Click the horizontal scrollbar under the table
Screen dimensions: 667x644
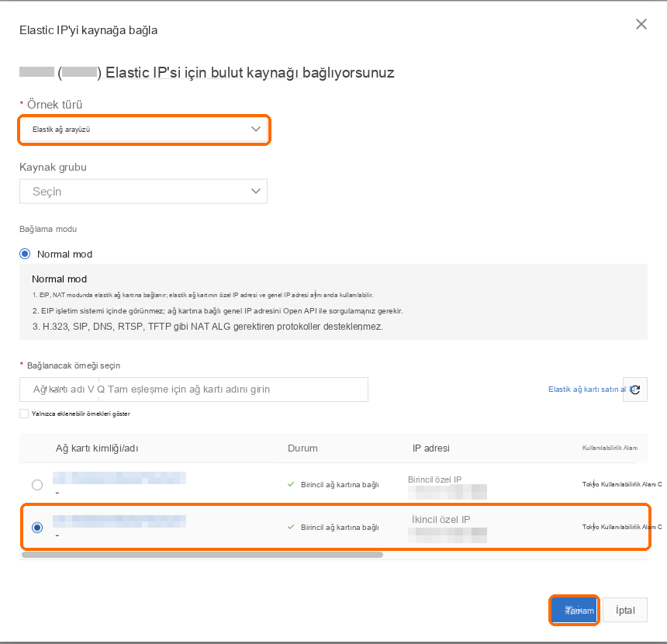click(202, 555)
